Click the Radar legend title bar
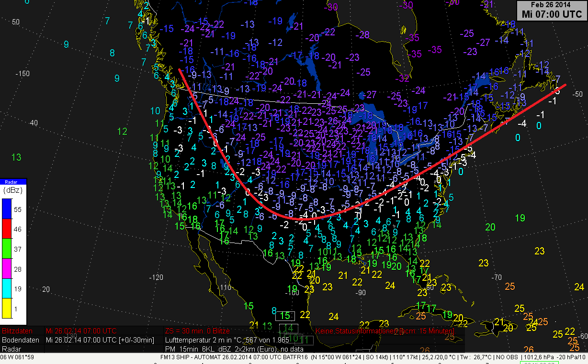 [13, 182]
